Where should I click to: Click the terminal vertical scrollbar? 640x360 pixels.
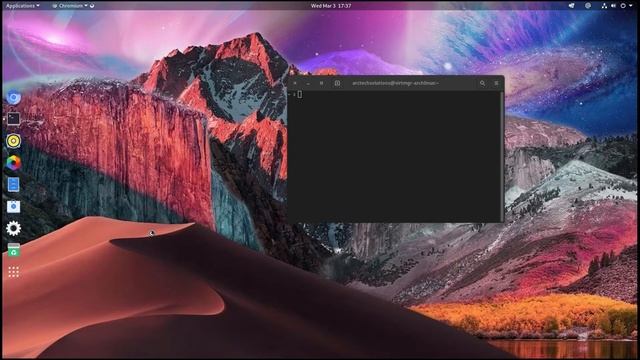[x=502, y=156]
